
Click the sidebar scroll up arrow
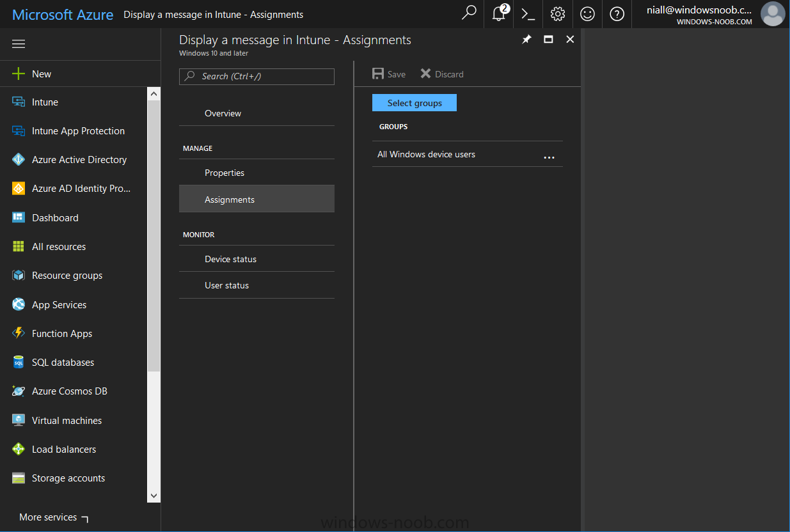tap(154, 94)
